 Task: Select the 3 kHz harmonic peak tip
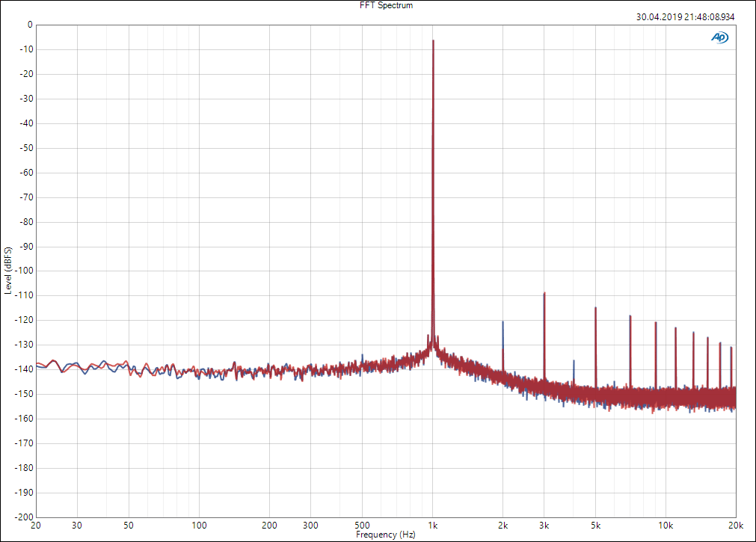pos(544,293)
